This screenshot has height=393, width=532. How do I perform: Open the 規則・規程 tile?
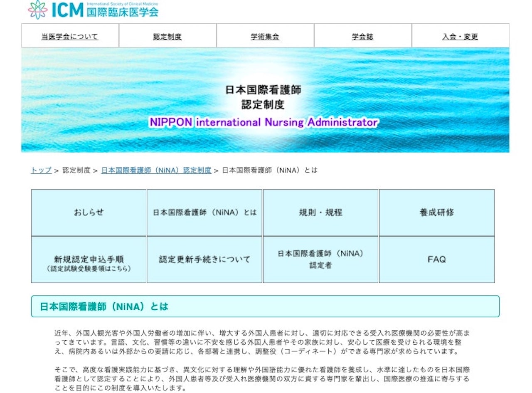(x=320, y=213)
